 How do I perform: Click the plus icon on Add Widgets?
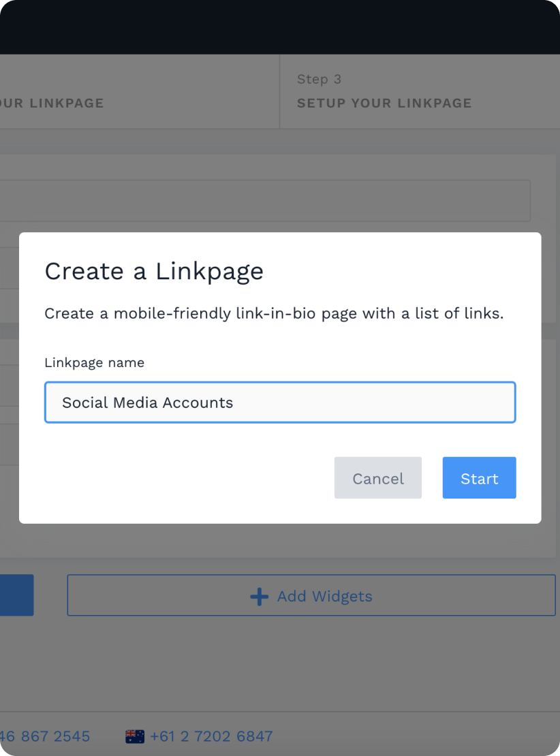[259, 597]
